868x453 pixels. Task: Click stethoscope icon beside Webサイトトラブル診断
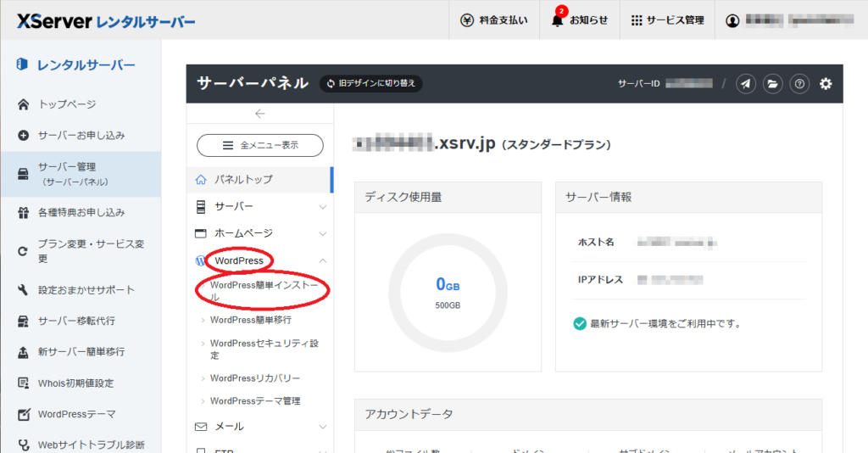[x=23, y=445]
